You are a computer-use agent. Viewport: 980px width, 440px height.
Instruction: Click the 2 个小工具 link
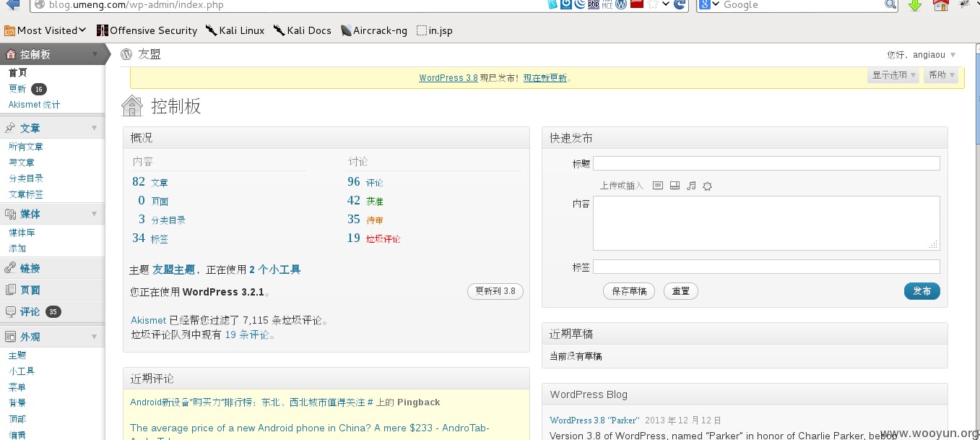coord(275,269)
